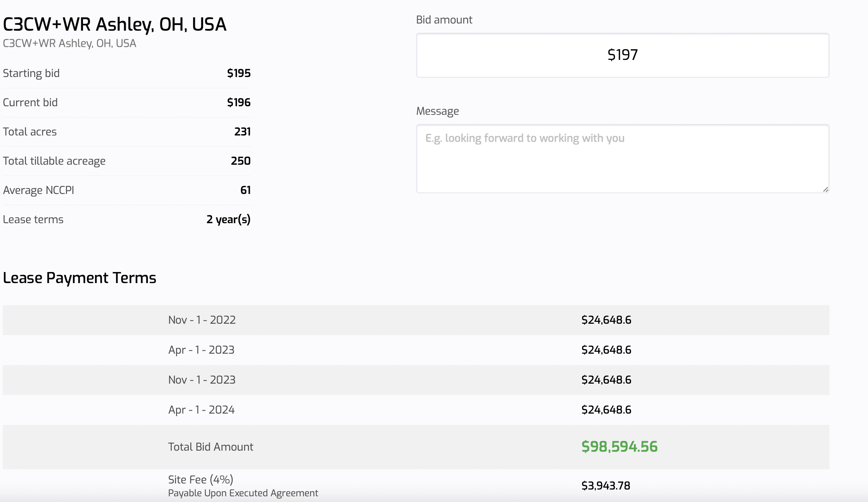Image resolution: width=868 pixels, height=502 pixels.
Task: Click the Average NCCPI value 61
Action: [245, 190]
